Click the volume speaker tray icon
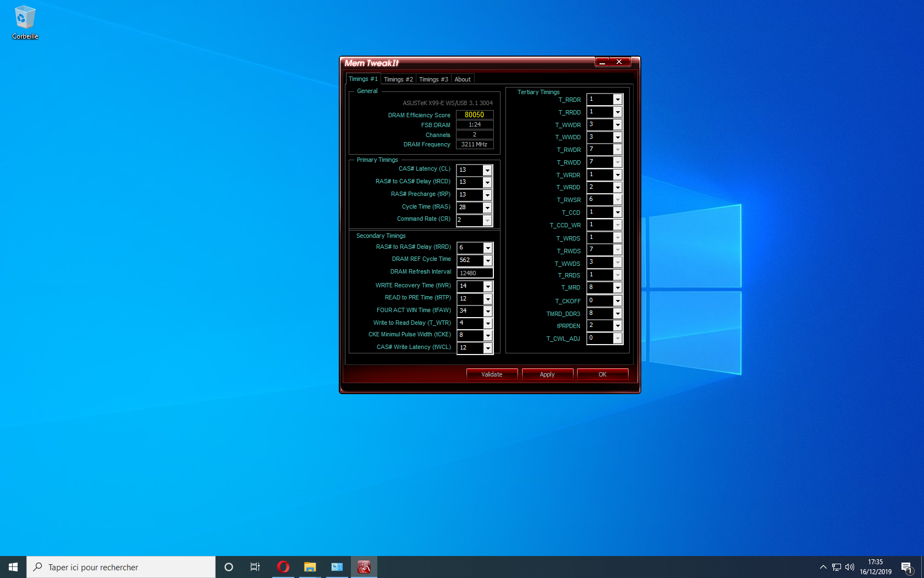 [x=850, y=567]
